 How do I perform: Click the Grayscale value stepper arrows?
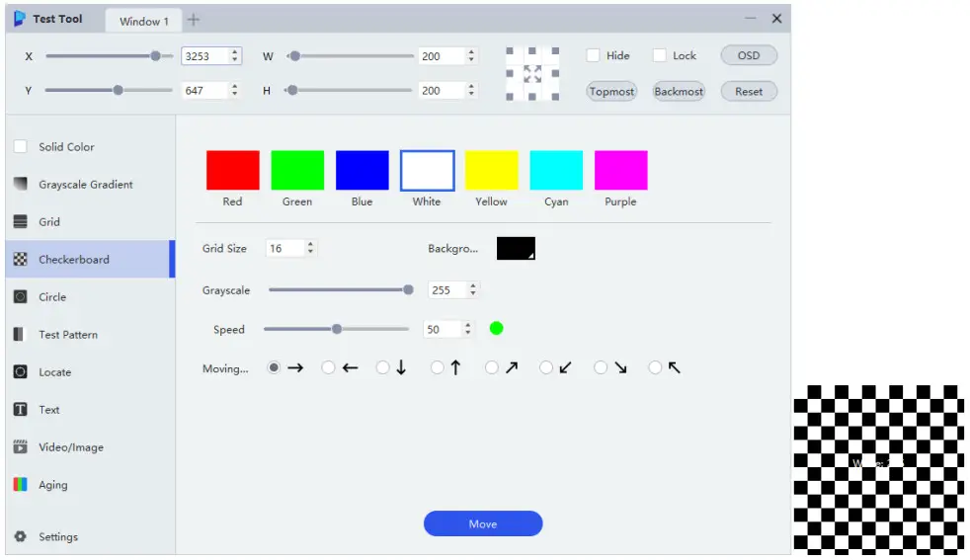click(x=472, y=289)
